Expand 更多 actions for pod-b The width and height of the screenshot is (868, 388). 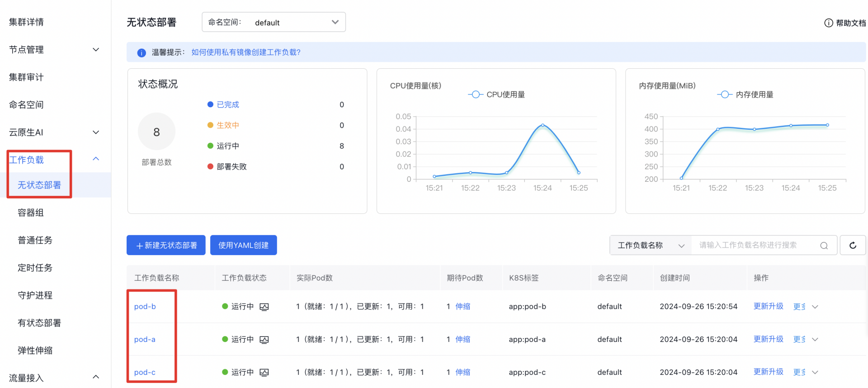806,307
